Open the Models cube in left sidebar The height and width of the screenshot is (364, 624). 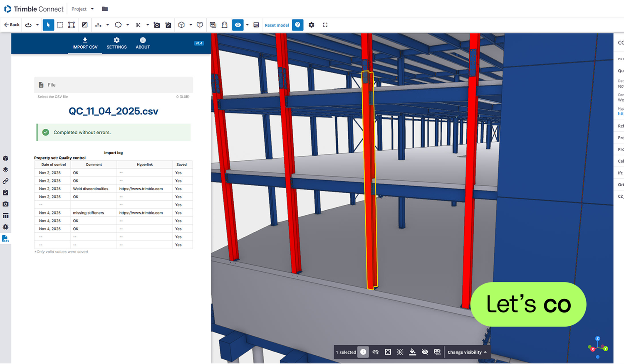tap(5, 158)
